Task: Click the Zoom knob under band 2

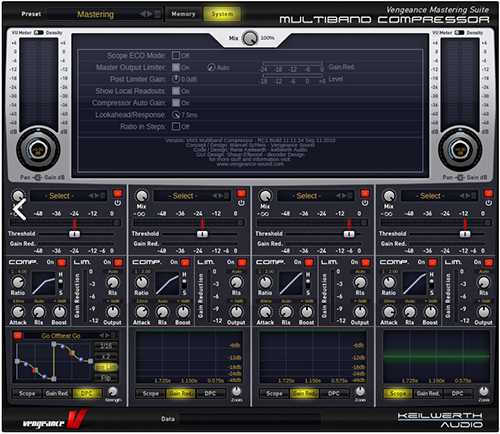Action: pyautogui.click(x=236, y=391)
